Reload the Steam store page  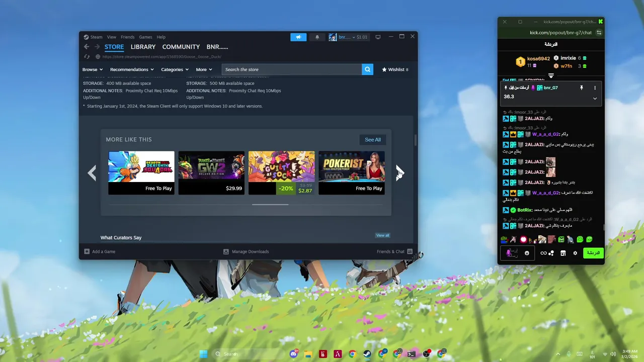(x=87, y=56)
